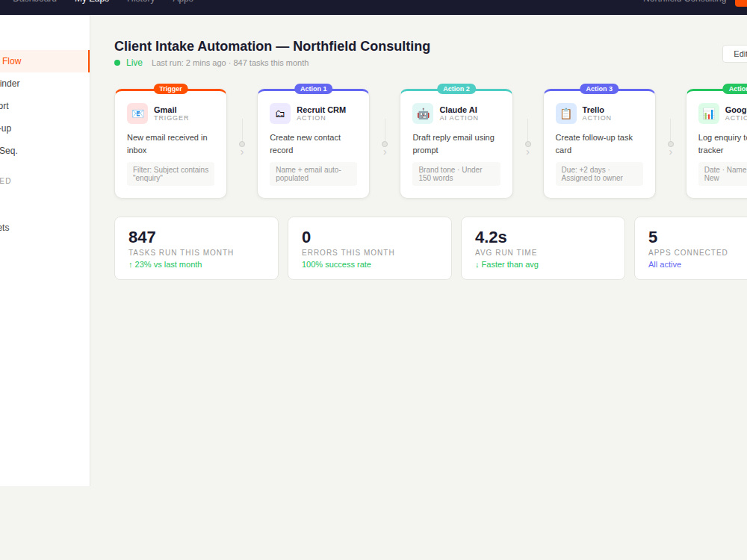Click the 'Due: +2 days' note
The image size is (747, 560).
point(599,174)
